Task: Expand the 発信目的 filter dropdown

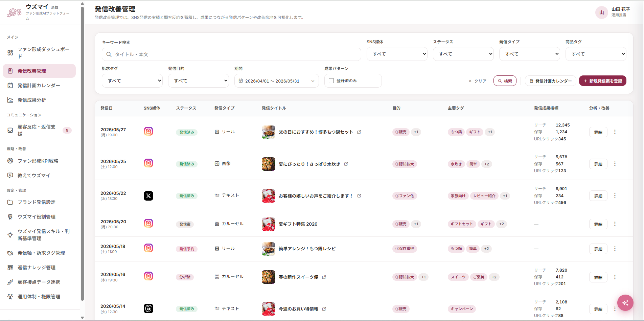Action: click(x=199, y=81)
